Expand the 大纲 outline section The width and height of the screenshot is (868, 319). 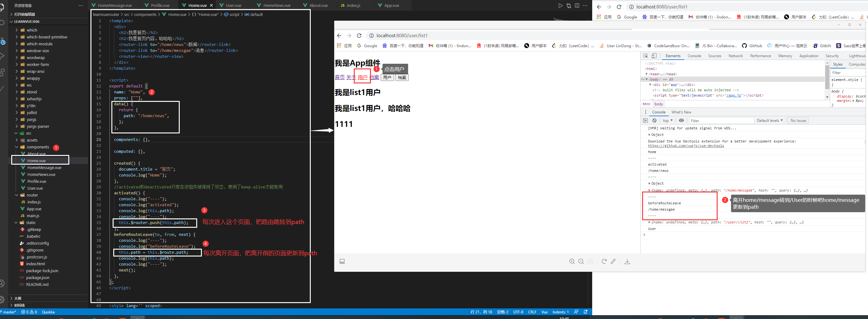coord(48,298)
